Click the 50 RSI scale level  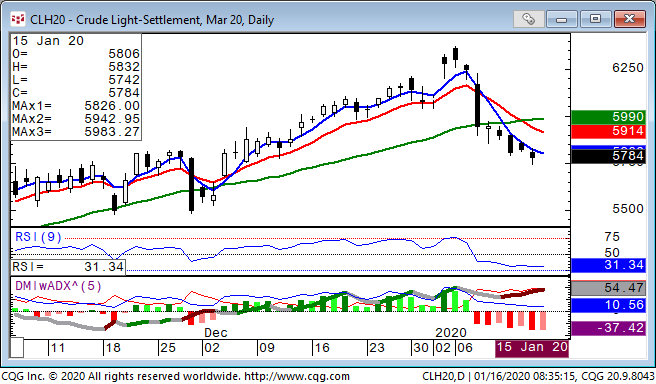click(612, 253)
